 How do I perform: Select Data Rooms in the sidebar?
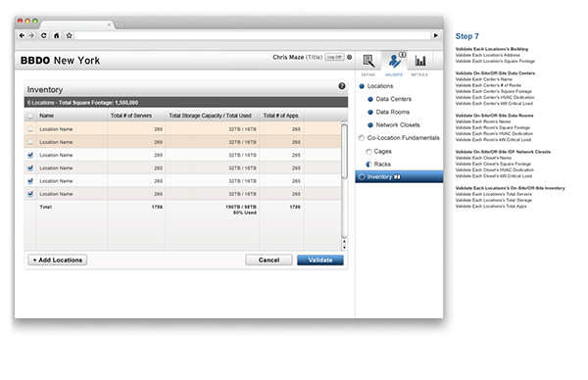point(392,112)
